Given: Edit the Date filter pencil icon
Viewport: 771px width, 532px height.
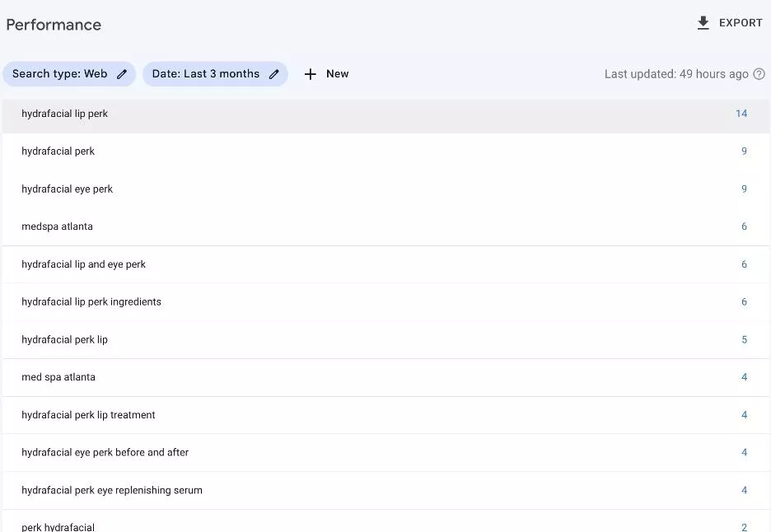Looking at the screenshot, I should point(274,74).
